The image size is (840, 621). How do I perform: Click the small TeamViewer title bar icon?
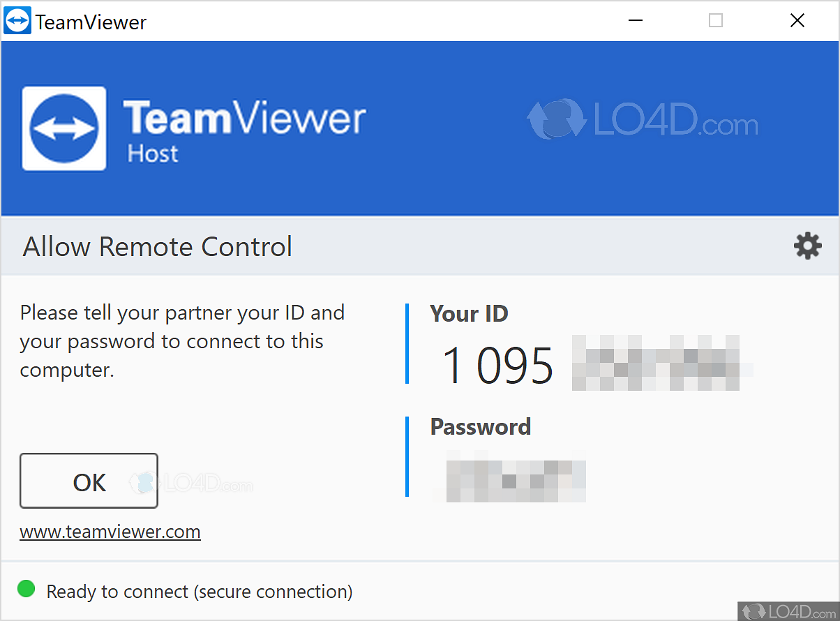(x=17, y=21)
